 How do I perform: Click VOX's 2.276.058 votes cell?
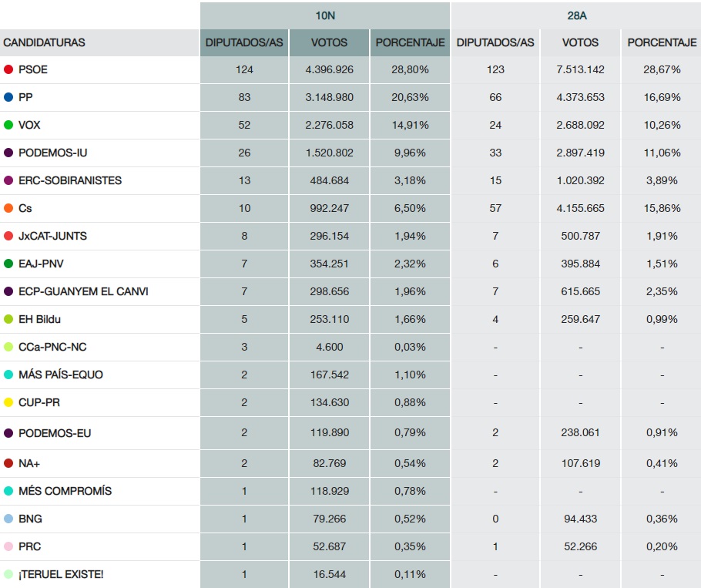[329, 125]
